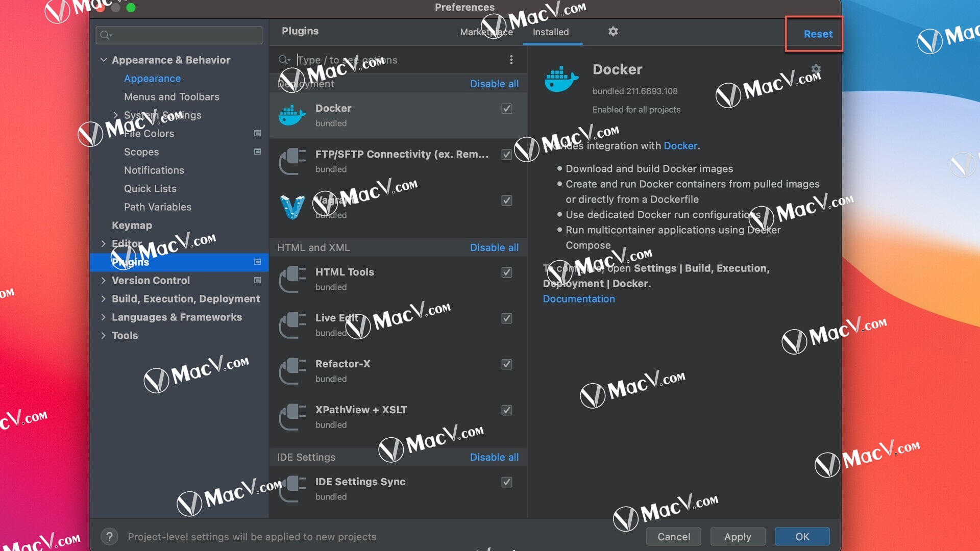
Task: Uncheck the Refactor-X checkbox
Action: tap(506, 364)
